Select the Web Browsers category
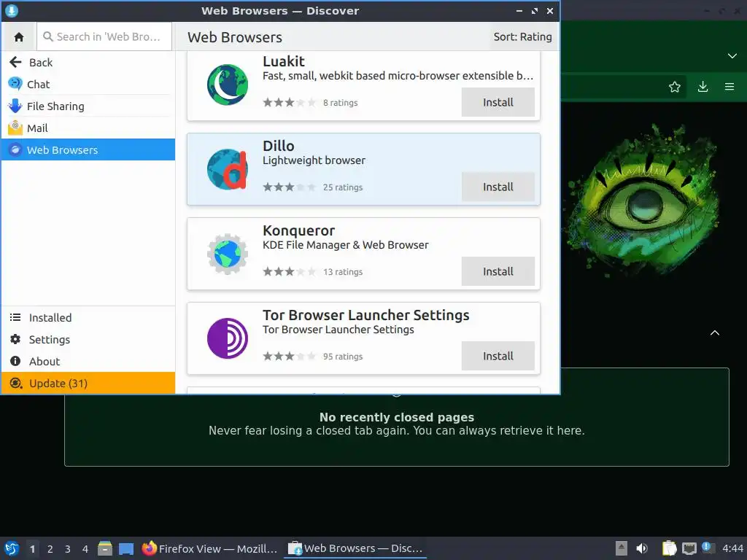Viewport: 747px width, 560px height. tap(88, 149)
